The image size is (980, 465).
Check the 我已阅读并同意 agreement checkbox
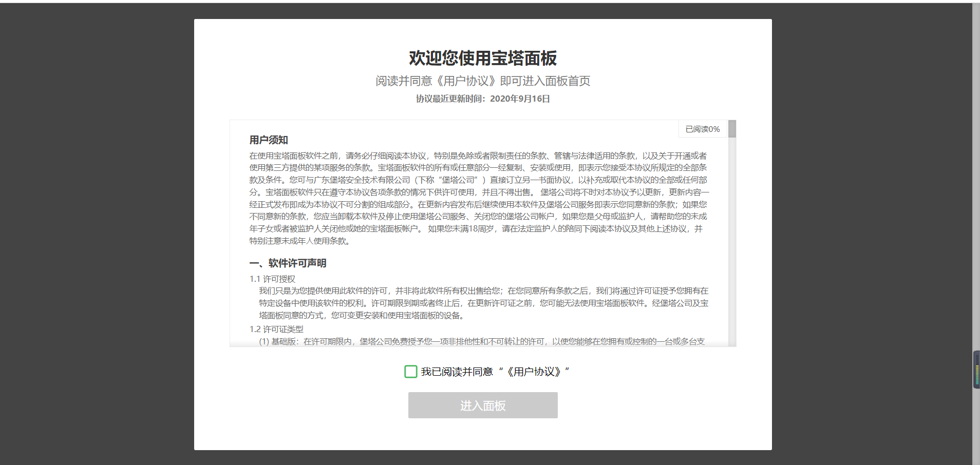click(x=410, y=372)
